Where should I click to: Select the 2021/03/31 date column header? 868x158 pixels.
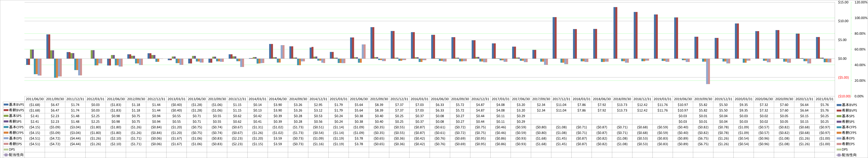point(825,99)
